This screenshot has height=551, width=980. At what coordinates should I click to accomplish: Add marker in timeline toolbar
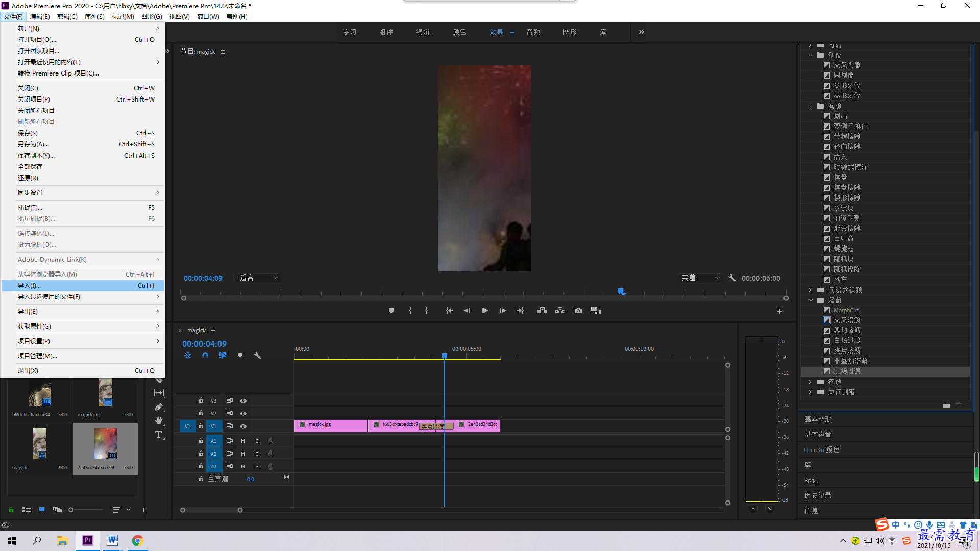[x=240, y=355]
